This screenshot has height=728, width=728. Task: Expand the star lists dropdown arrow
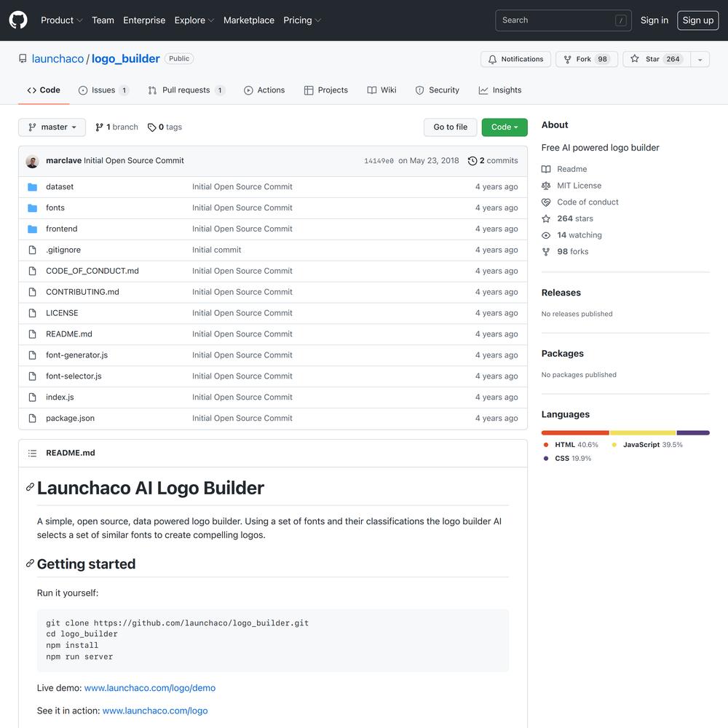(x=700, y=59)
